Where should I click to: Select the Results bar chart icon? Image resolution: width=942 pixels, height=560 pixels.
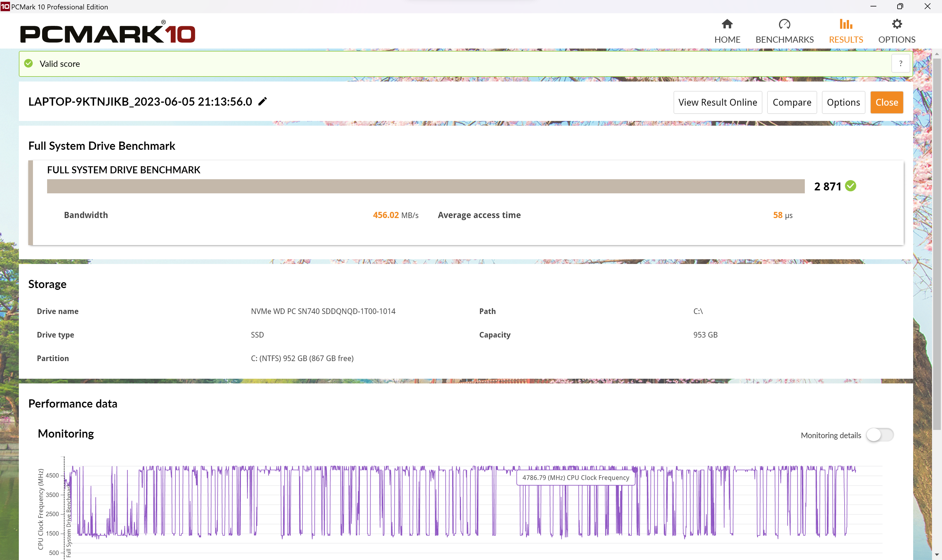pyautogui.click(x=846, y=24)
